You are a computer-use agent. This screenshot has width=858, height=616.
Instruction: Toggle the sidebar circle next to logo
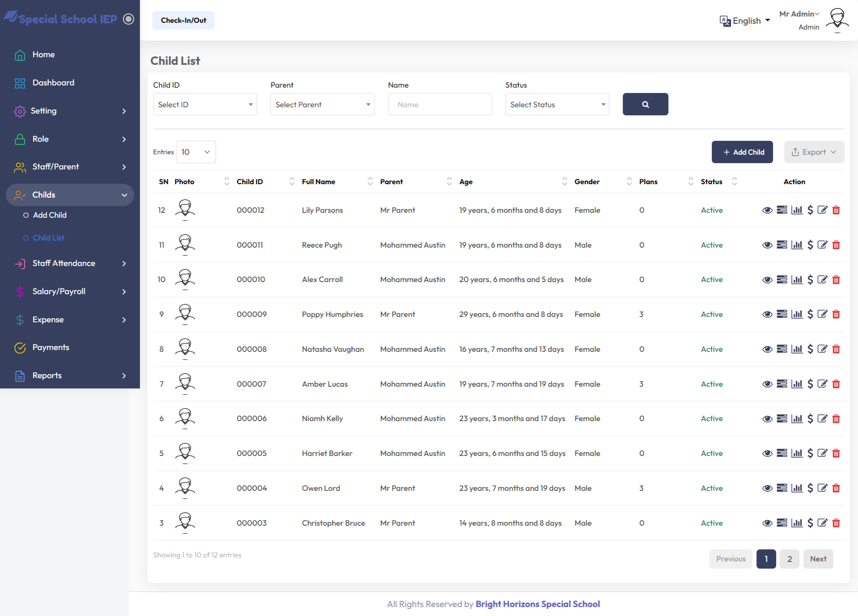click(x=128, y=19)
